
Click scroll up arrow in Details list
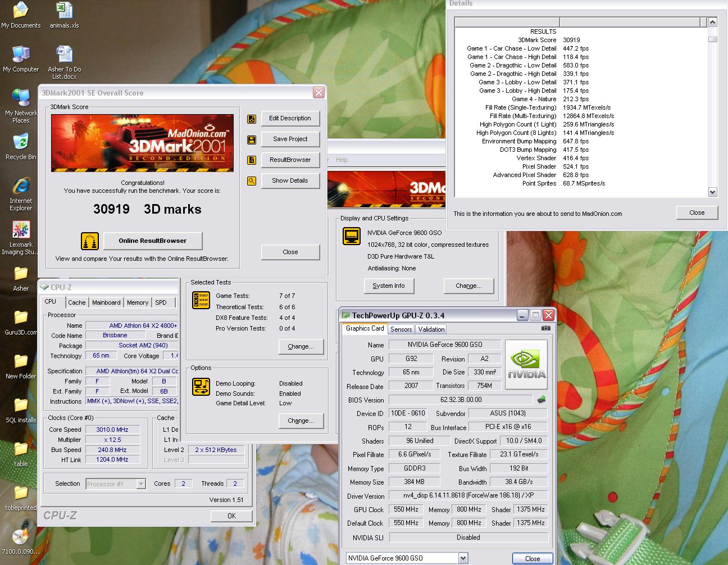[713, 22]
